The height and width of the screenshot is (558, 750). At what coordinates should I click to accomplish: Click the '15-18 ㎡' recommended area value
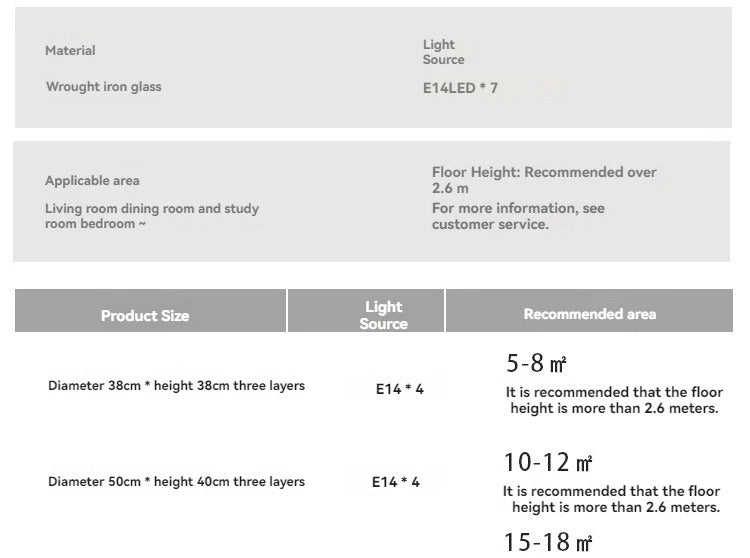(x=548, y=543)
